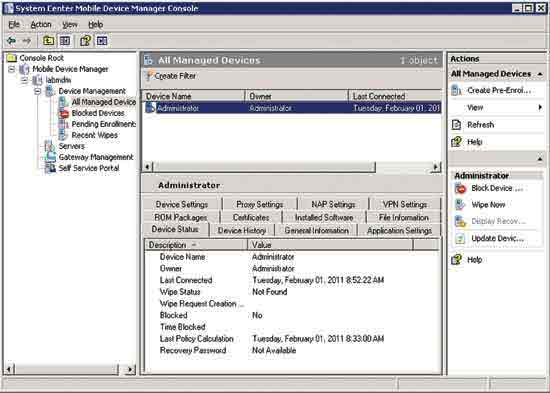The height and width of the screenshot is (393, 550).
Task: Toggle Show/Hide Action Pane toolbar icon
Action: pyautogui.click(x=102, y=41)
